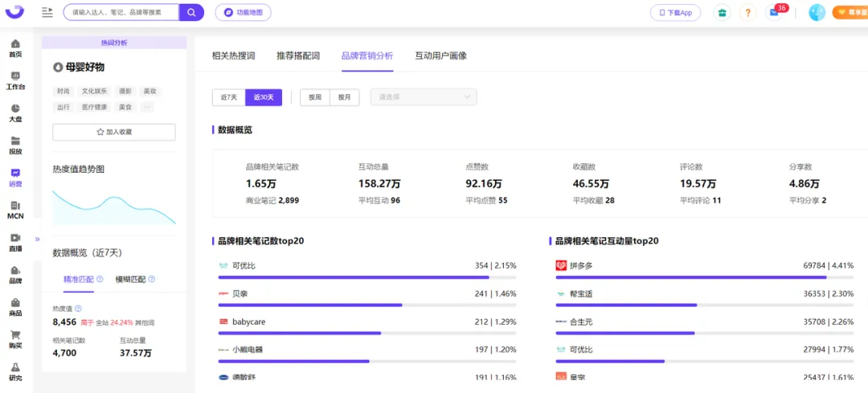868x393 pixels.
Task: Select the 文化娱乐 category tag
Action: point(95,92)
